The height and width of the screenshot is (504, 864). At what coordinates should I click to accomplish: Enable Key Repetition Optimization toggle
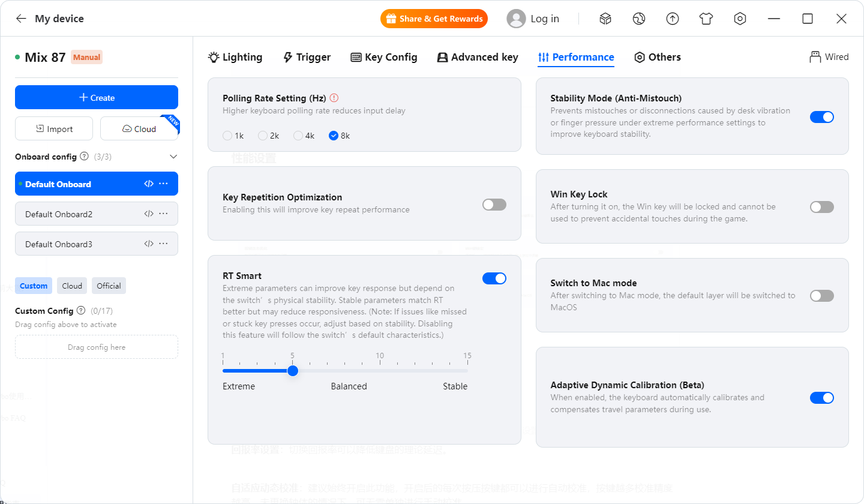(x=494, y=205)
